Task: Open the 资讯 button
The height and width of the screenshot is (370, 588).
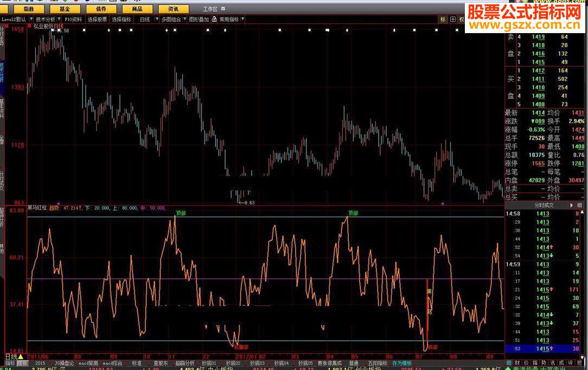Action: [x=174, y=9]
